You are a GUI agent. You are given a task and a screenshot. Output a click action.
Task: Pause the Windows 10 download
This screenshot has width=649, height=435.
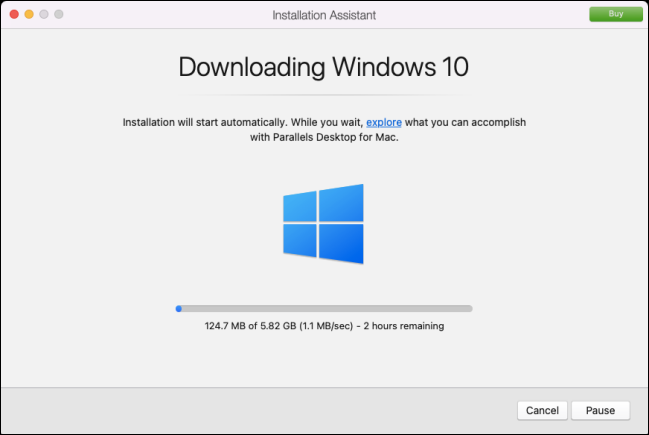tap(600, 410)
